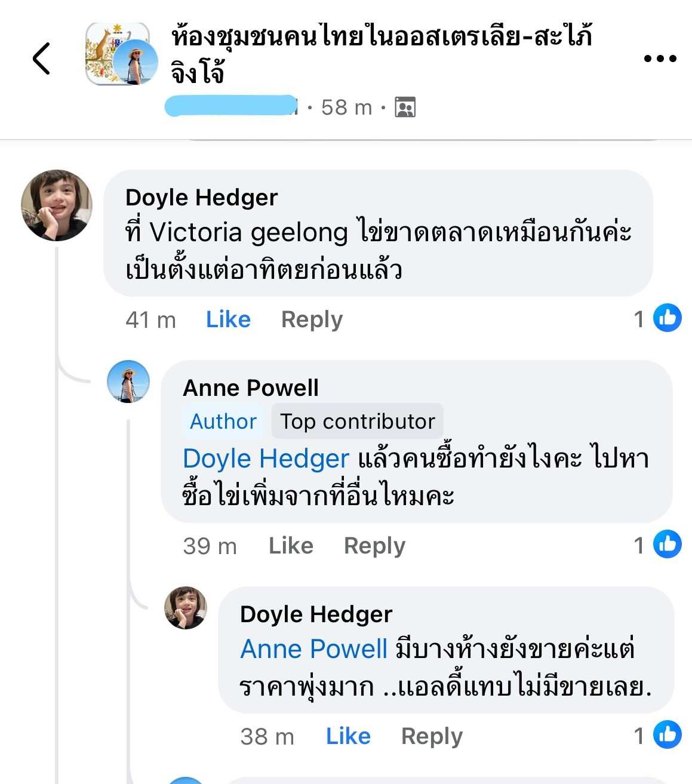
Task: Reply to Anne Powell's 39 m comment
Action: 374,546
